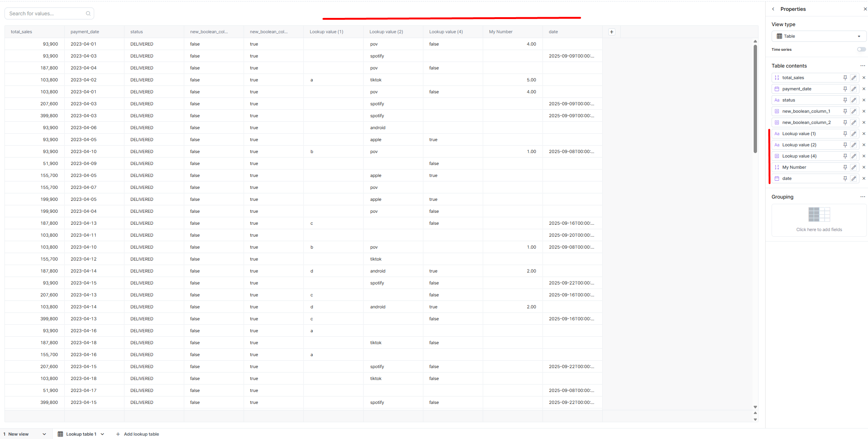Remove status from table contents
868x439 pixels.
click(x=864, y=100)
